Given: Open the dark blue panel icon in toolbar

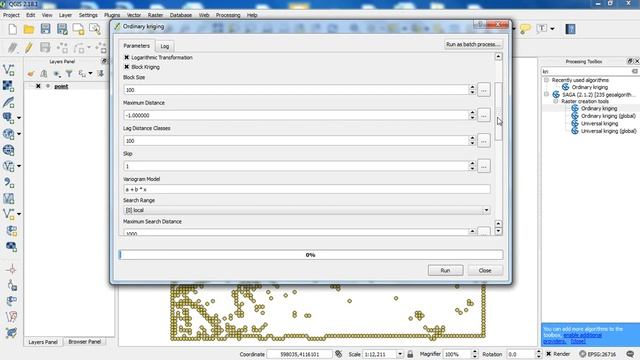Looking at the screenshot, I should (570, 29).
